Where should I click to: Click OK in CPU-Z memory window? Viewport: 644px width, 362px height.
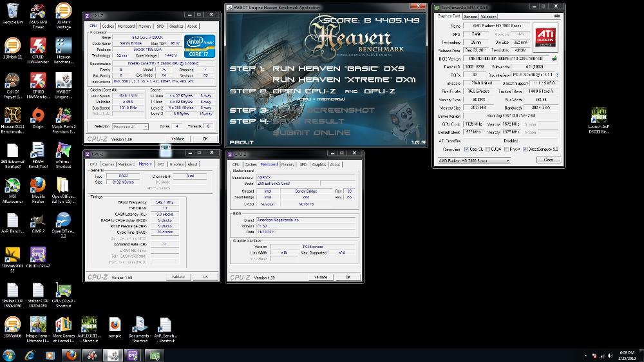click(205, 277)
